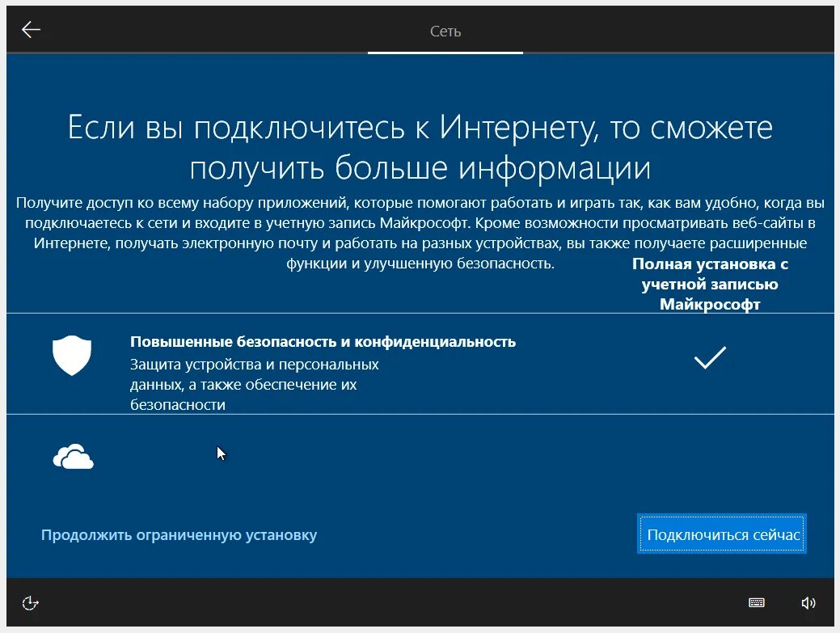
Task: Click the checkmark in security row
Action: tap(710, 358)
